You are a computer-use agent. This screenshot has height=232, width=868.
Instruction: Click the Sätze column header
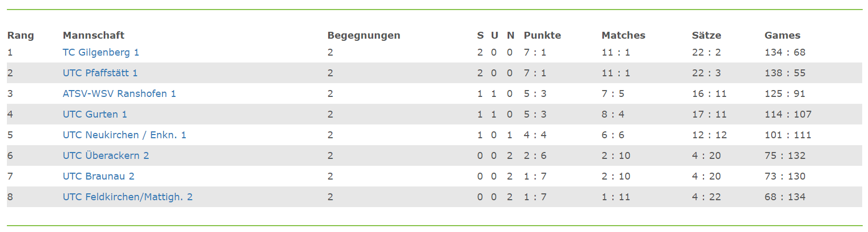(707, 35)
